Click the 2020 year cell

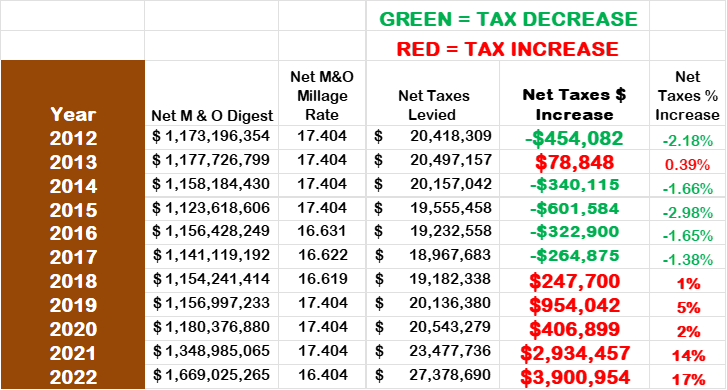click(x=73, y=329)
